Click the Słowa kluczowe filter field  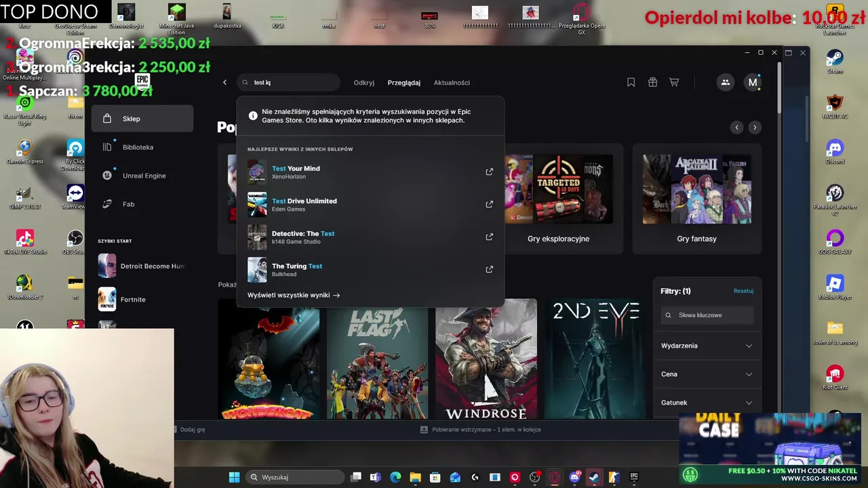tap(707, 315)
